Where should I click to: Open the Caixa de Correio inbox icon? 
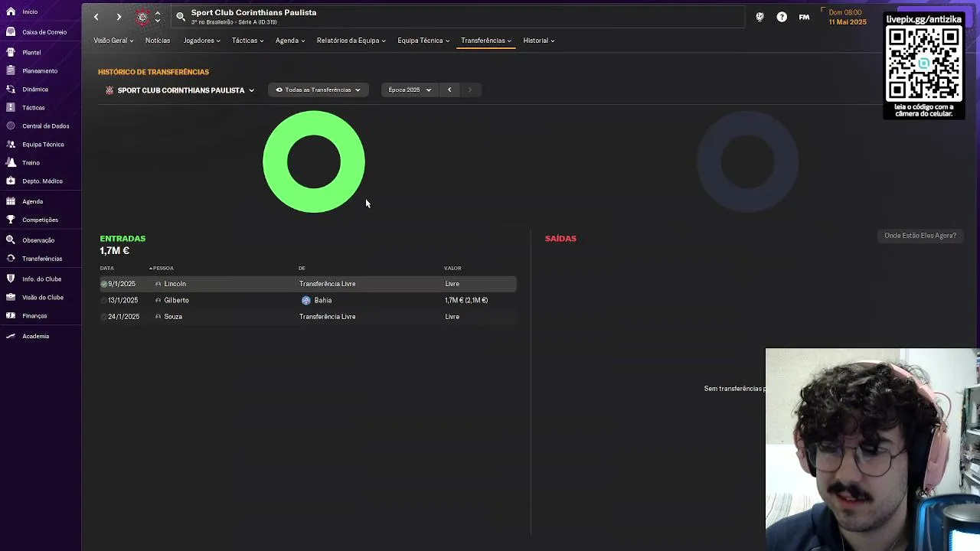pyautogui.click(x=11, y=32)
